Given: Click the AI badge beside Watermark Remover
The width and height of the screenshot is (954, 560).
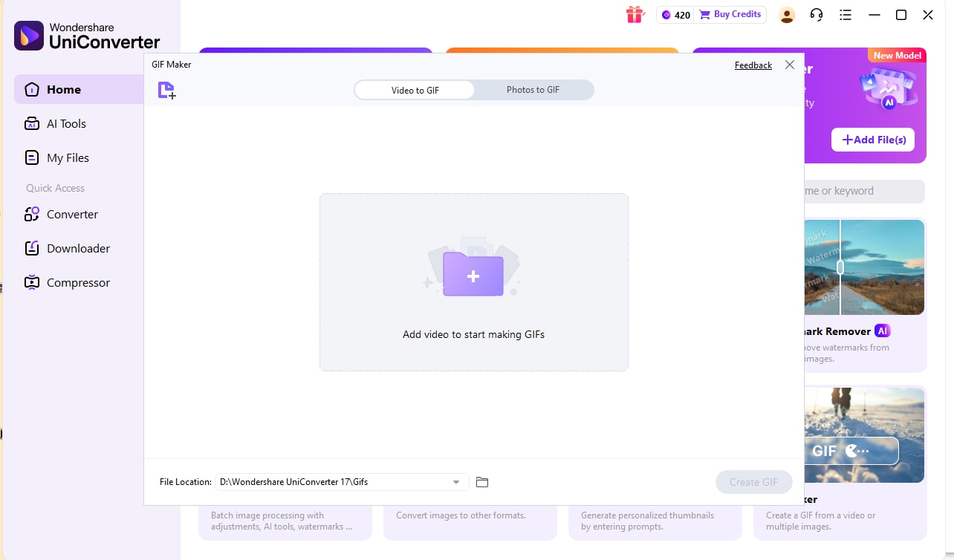Looking at the screenshot, I should tap(882, 331).
